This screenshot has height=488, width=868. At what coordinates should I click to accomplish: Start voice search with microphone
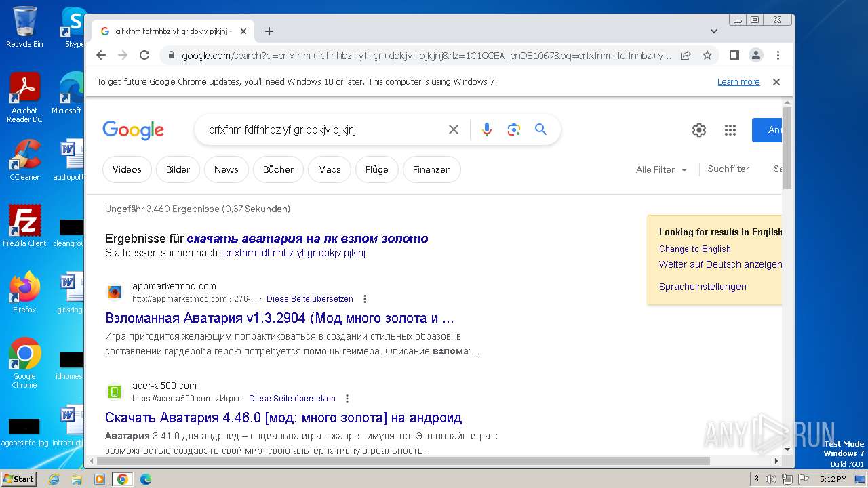pos(486,129)
